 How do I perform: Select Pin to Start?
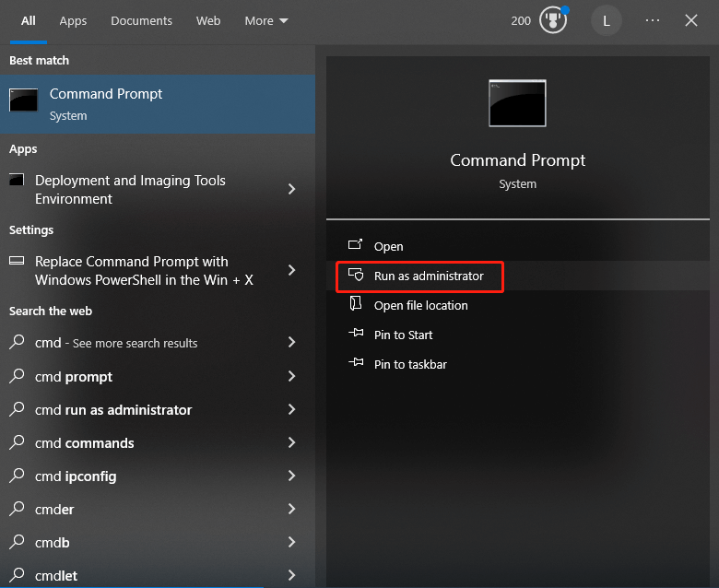click(x=403, y=335)
